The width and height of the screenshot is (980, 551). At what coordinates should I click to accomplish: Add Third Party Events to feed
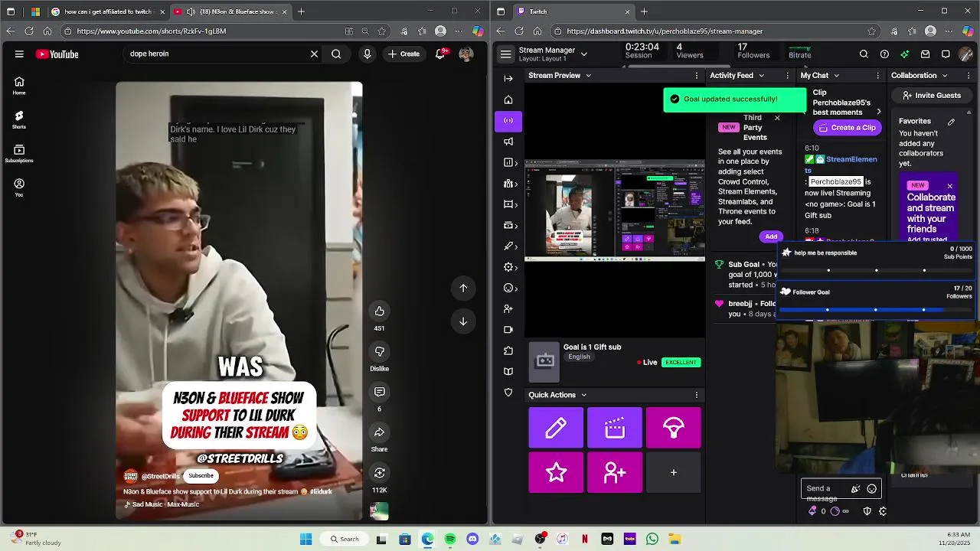tap(771, 236)
